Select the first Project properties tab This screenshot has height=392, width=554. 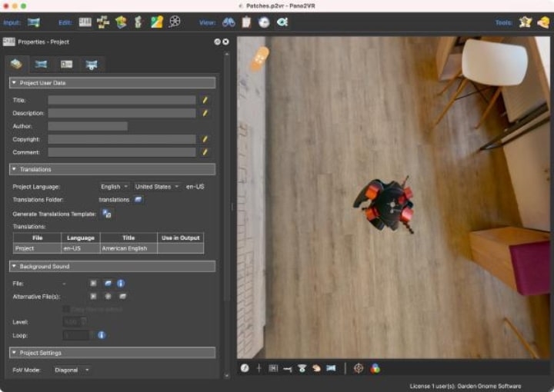pyautogui.click(x=17, y=65)
